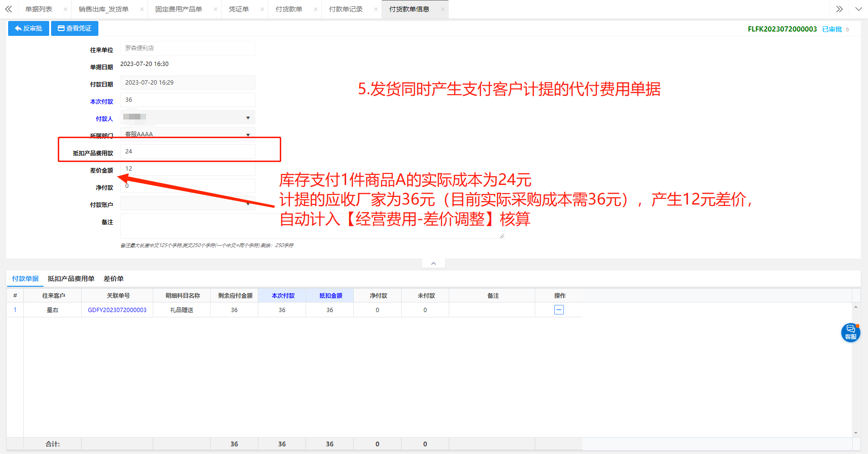Collapse the form panel with the chevron
The width and height of the screenshot is (868, 454).
(434, 263)
